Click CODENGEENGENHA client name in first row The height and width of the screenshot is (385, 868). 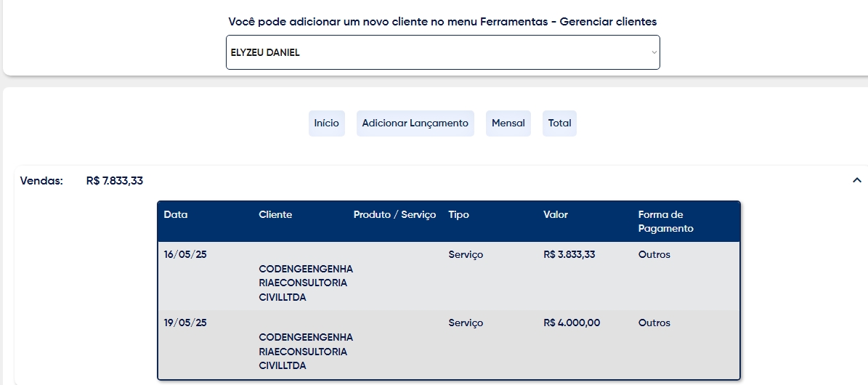point(306,283)
